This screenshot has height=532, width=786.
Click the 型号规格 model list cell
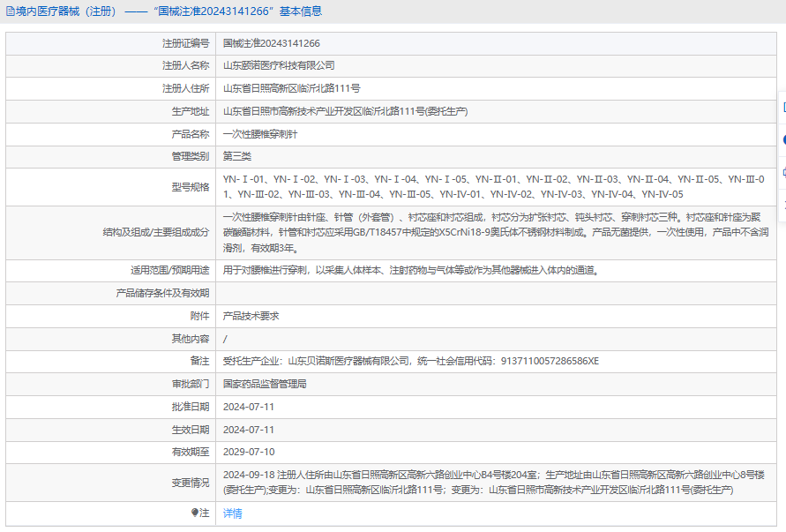click(494, 186)
